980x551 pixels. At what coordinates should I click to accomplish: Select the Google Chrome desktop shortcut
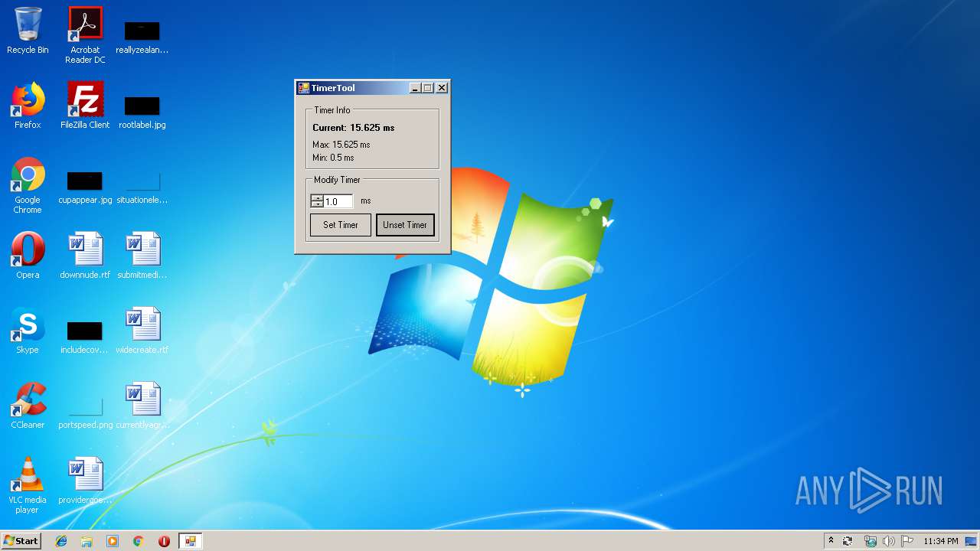pyautogui.click(x=28, y=185)
